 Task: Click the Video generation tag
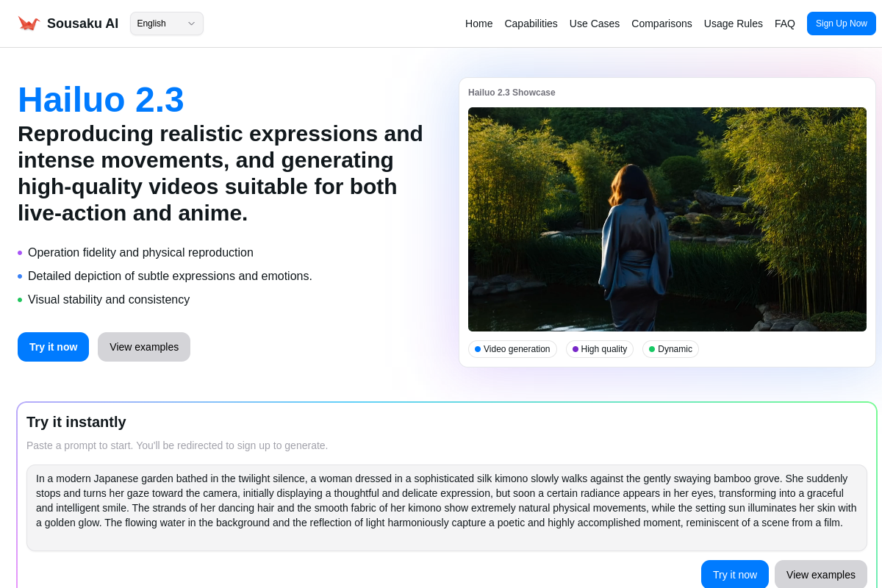512,349
